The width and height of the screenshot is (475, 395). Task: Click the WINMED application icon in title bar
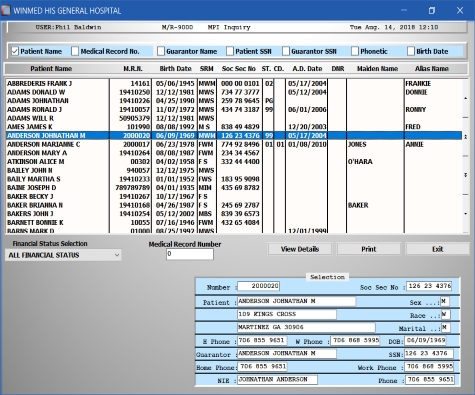click(6, 10)
